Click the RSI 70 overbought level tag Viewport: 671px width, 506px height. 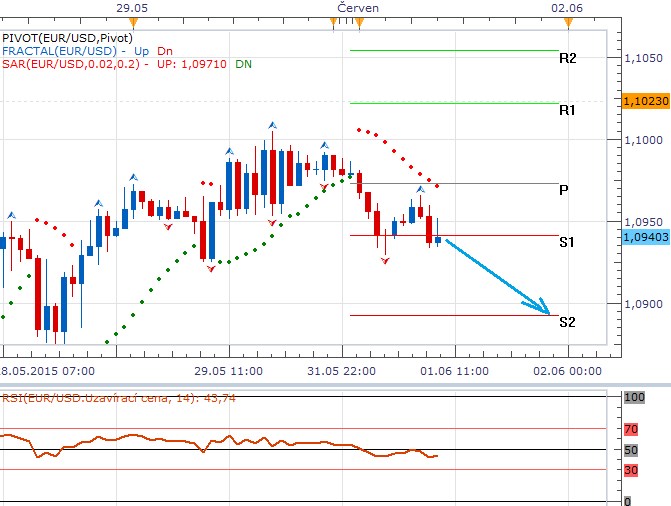630,429
